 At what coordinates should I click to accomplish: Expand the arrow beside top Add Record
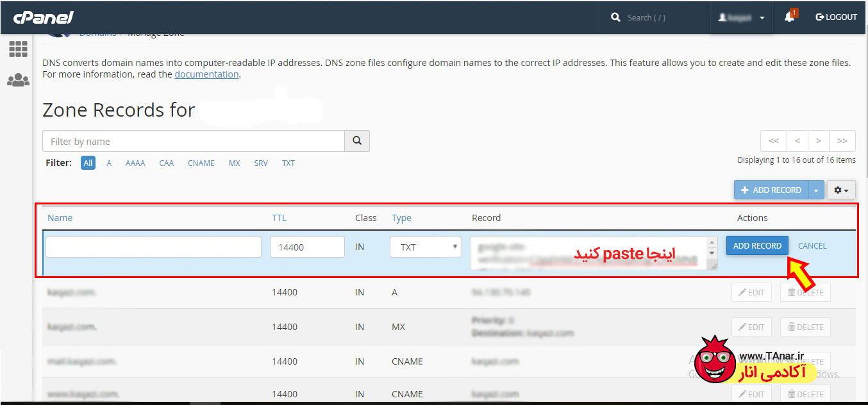815,190
